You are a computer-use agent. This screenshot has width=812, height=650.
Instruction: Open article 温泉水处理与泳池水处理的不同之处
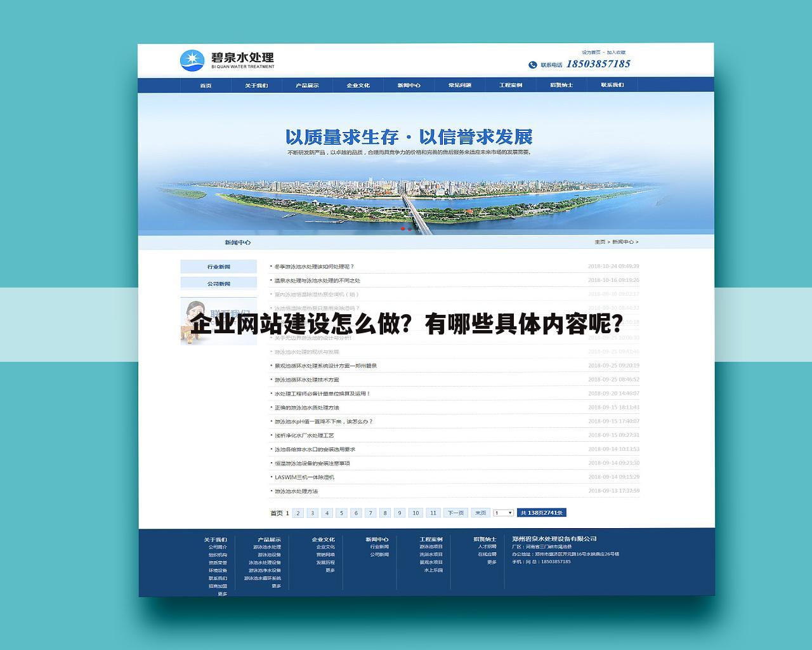click(317, 281)
